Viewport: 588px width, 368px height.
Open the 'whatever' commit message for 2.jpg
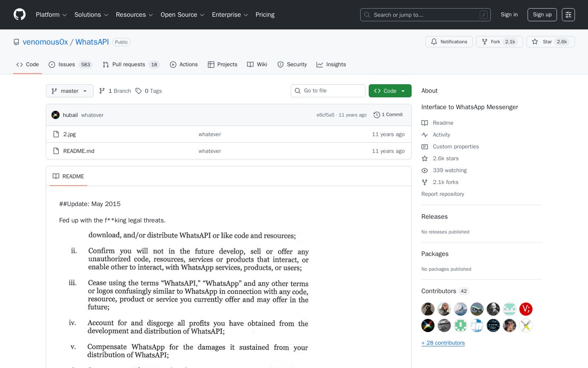click(x=210, y=134)
